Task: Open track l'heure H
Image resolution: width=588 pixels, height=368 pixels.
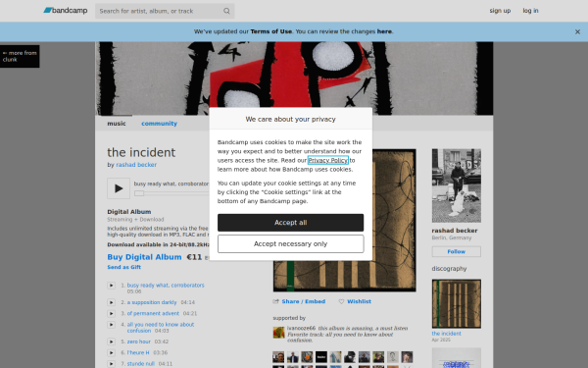Action: [138, 352]
